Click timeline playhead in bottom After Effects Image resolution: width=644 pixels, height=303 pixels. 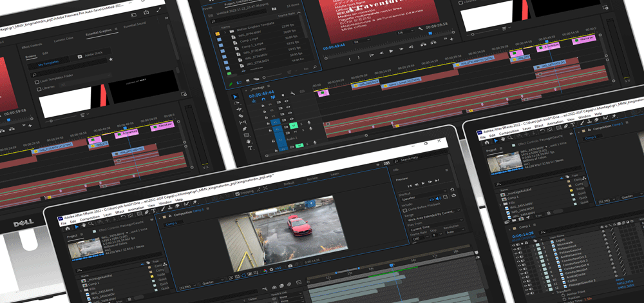pos(392,266)
